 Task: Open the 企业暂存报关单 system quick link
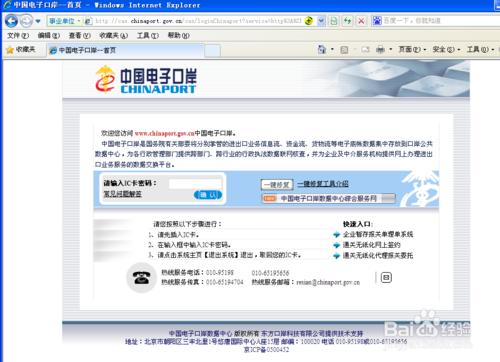(378, 234)
